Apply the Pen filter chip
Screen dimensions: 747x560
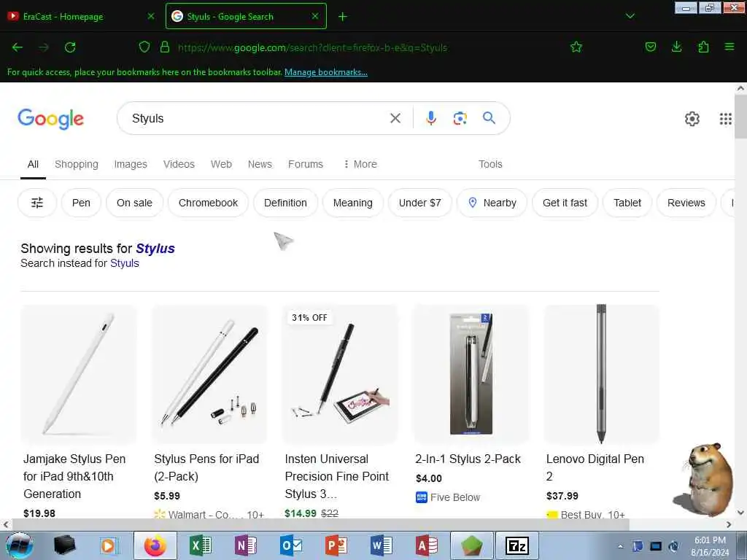coord(81,203)
